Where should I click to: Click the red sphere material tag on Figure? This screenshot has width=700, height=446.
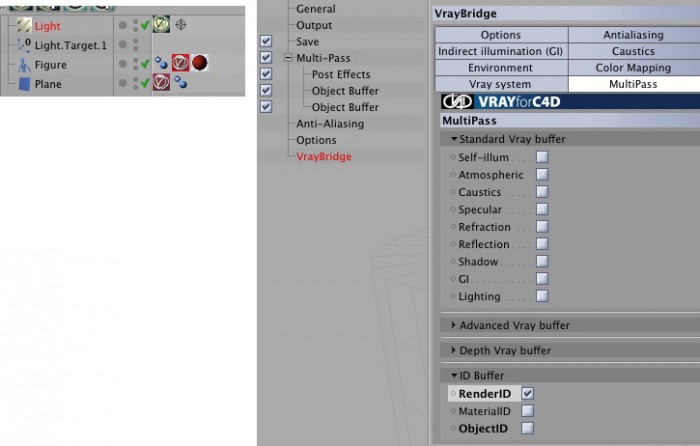point(200,63)
